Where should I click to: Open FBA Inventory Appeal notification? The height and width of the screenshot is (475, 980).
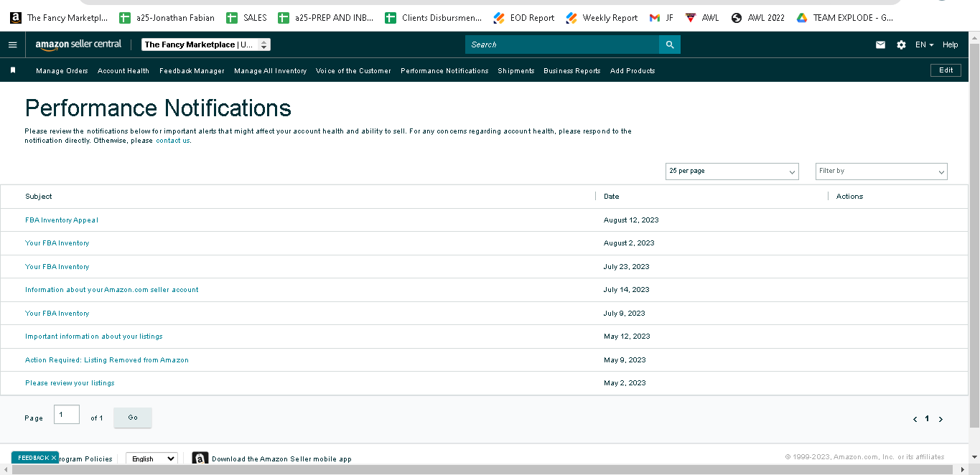tap(61, 220)
